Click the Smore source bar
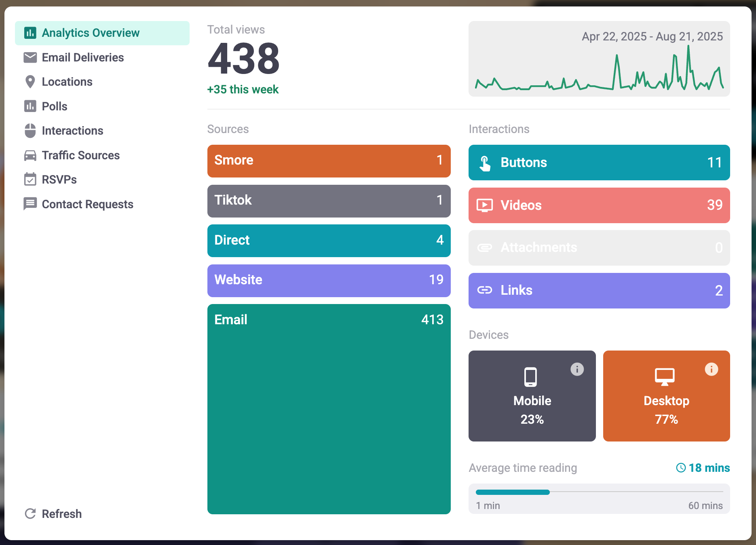Viewport: 756px width, 545px height. [x=329, y=161]
